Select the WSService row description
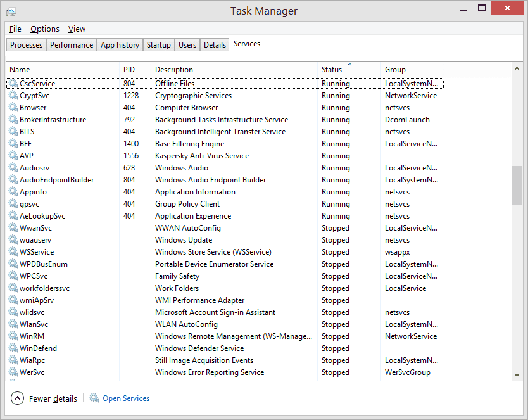This screenshot has width=528, height=420. click(213, 252)
